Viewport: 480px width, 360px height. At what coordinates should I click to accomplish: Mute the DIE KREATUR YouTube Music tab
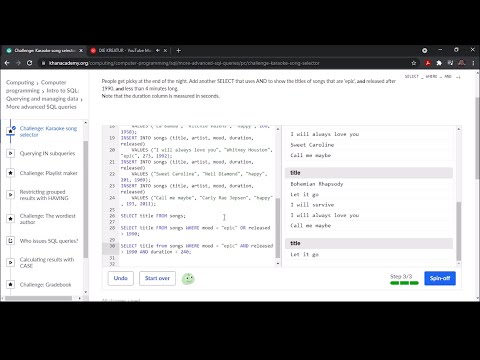(158, 50)
